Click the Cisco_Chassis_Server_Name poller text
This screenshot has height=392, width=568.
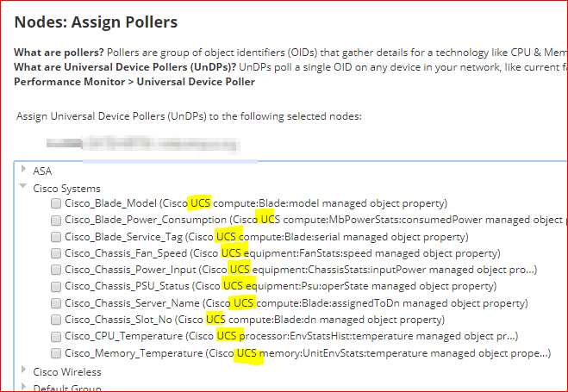tap(296, 303)
